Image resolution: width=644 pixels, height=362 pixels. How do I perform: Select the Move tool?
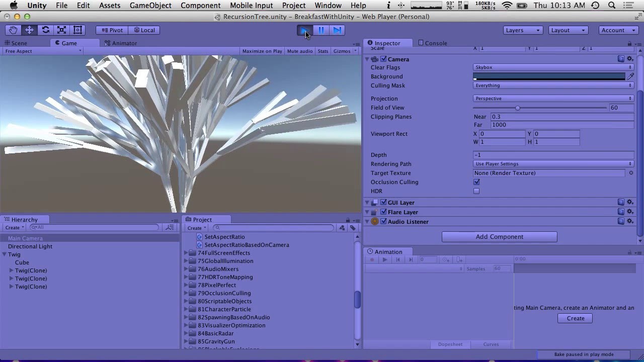[29, 30]
